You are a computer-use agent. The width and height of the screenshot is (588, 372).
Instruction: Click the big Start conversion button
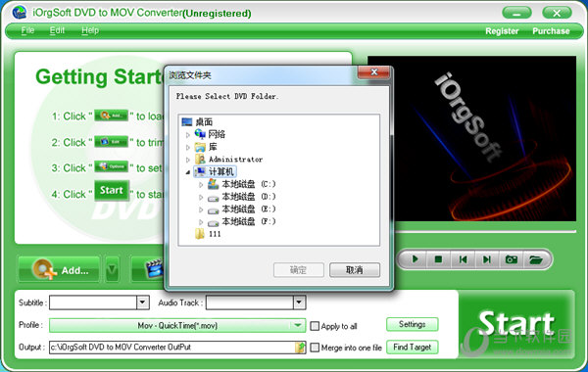(516, 324)
